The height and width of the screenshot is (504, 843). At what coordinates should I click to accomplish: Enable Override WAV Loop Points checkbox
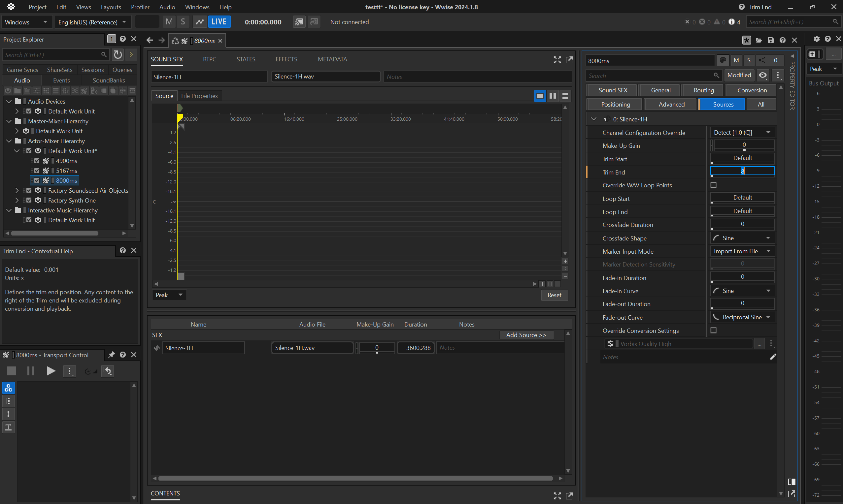714,185
